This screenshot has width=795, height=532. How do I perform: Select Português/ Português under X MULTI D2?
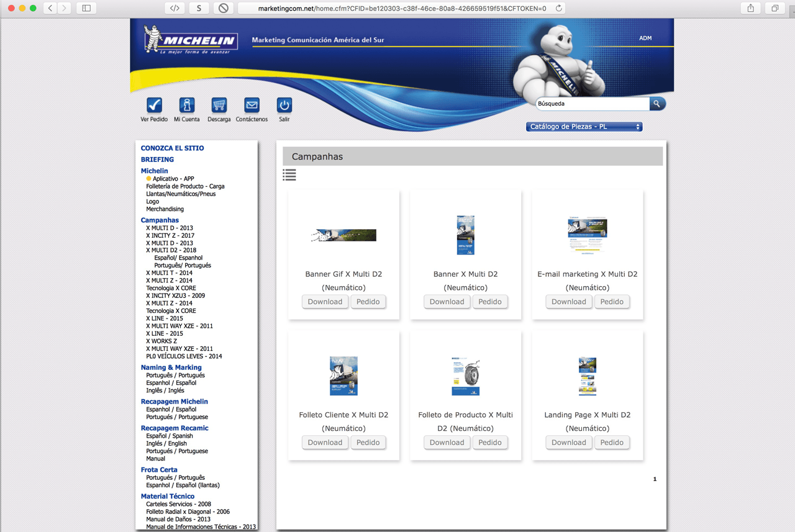[x=183, y=266]
